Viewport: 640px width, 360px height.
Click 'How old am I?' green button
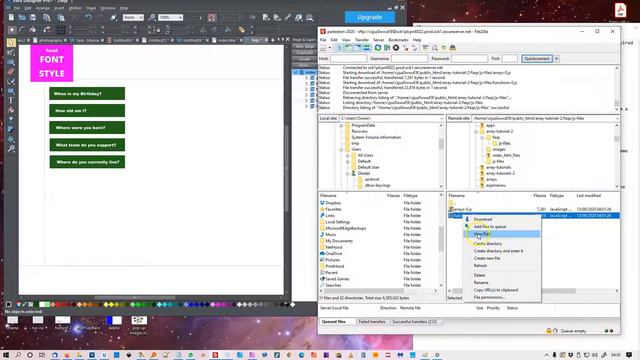click(x=87, y=111)
